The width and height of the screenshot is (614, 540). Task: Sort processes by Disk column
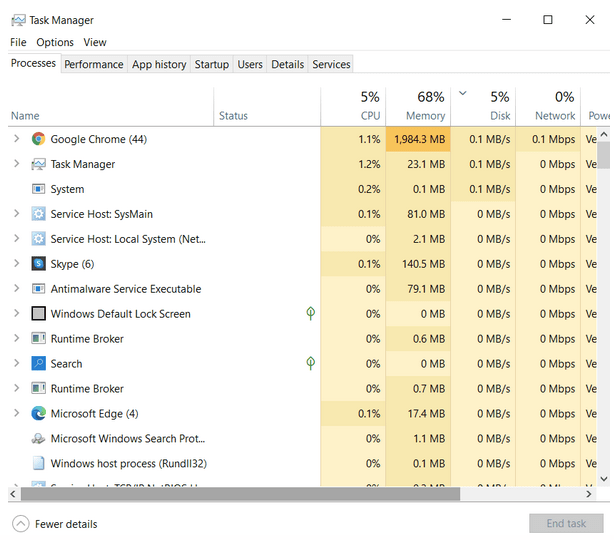coord(483,107)
